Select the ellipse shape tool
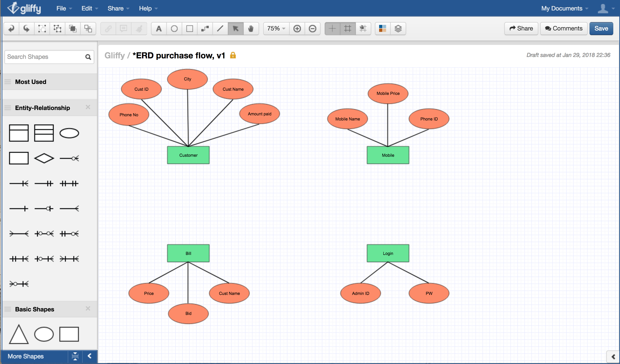 [173, 29]
